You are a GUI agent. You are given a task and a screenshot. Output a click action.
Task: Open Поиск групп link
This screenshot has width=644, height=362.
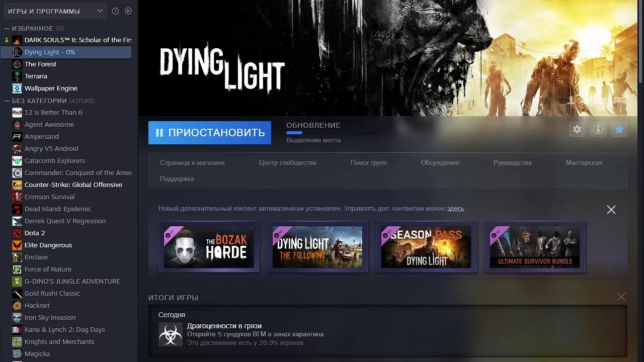(x=369, y=162)
